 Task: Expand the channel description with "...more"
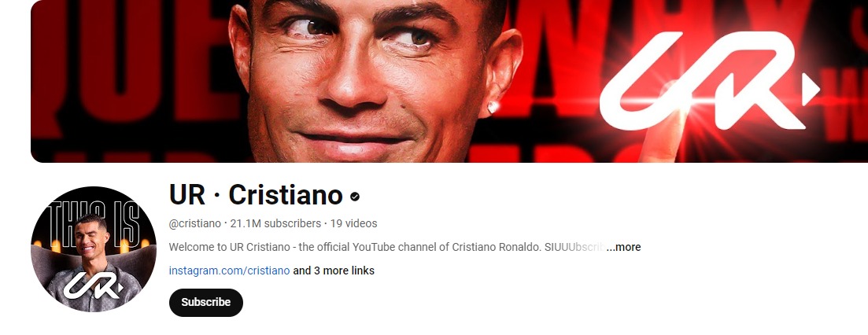[x=623, y=247]
